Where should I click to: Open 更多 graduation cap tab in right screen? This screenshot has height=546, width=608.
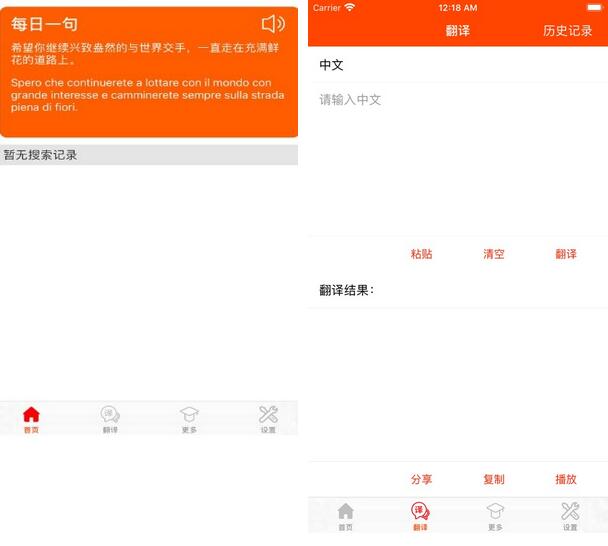495,517
